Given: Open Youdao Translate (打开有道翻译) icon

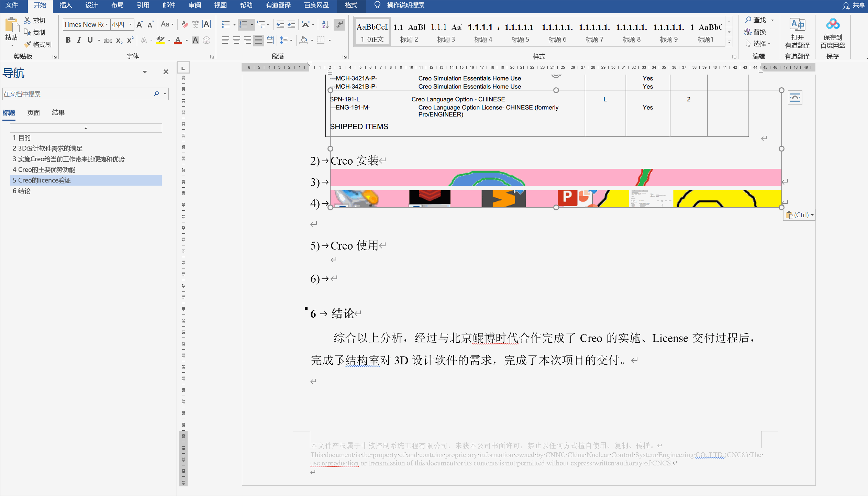Looking at the screenshot, I should click(797, 25).
